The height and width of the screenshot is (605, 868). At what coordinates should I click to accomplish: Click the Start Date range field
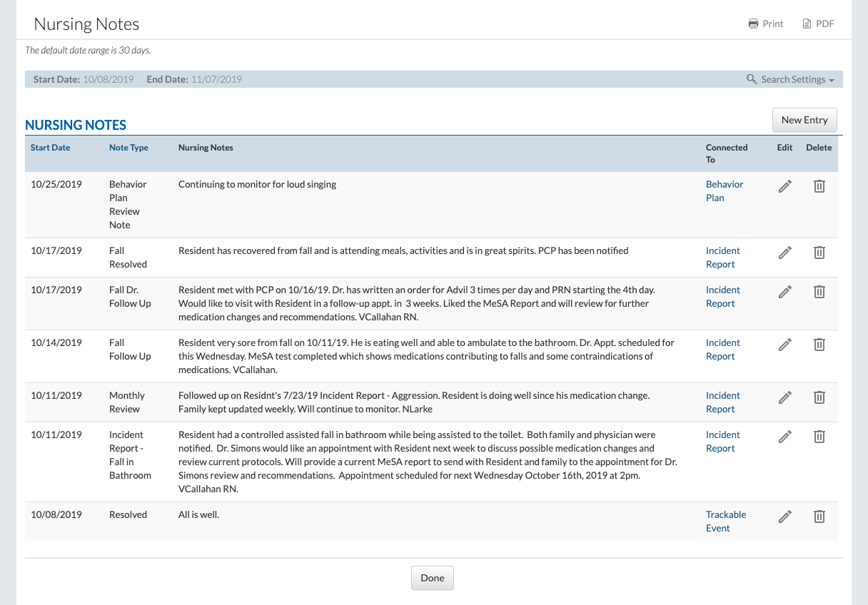(x=108, y=79)
